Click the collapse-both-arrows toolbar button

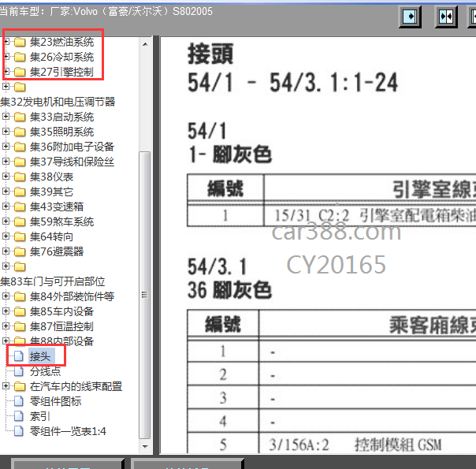[446, 17]
